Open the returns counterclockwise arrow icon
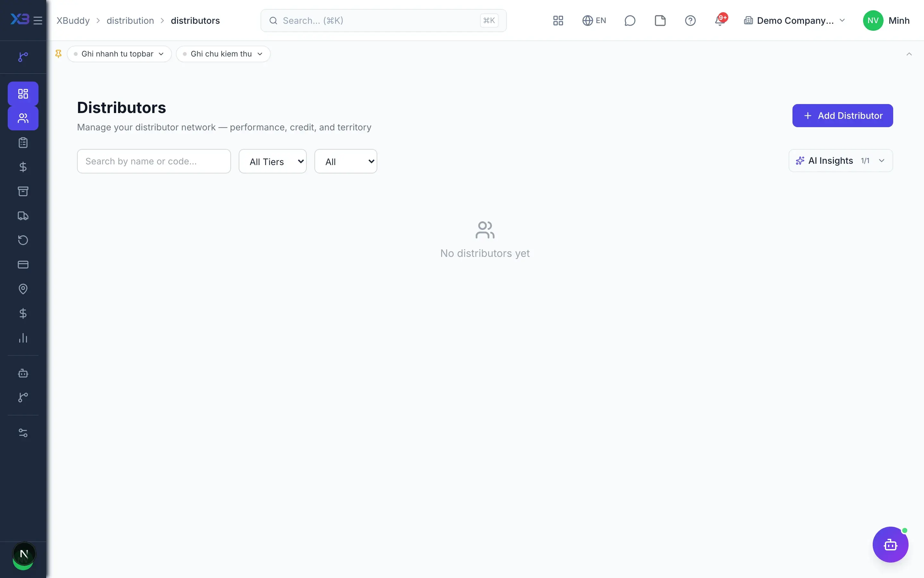This screenshot has width=924, height=578. pyautogui.click(x=23, y=240)
